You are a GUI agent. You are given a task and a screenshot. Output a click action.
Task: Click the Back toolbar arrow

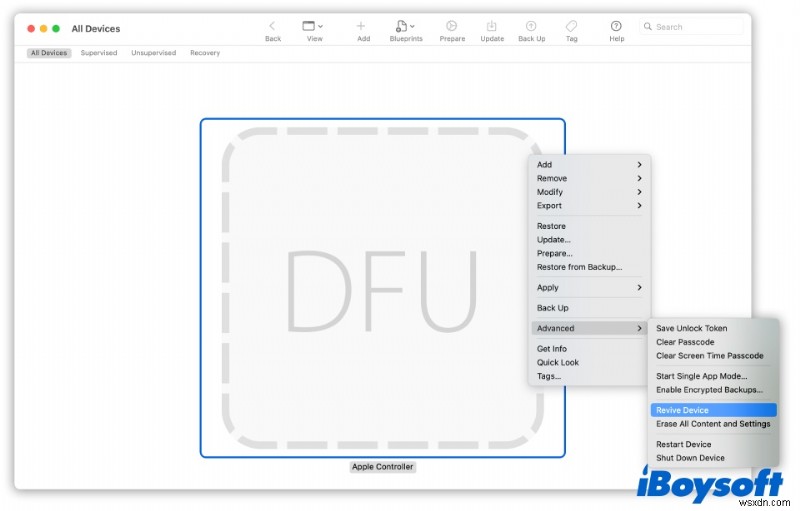click(x=273, y=26)
